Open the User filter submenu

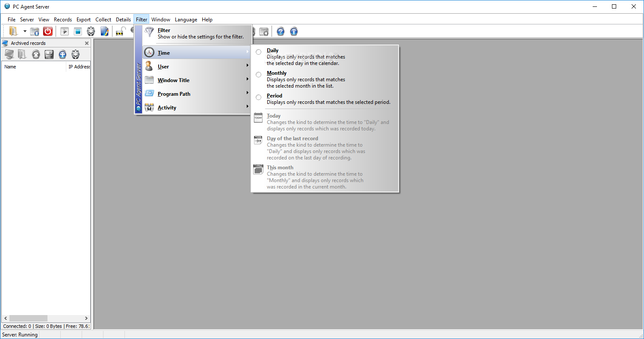coord(197,66)
